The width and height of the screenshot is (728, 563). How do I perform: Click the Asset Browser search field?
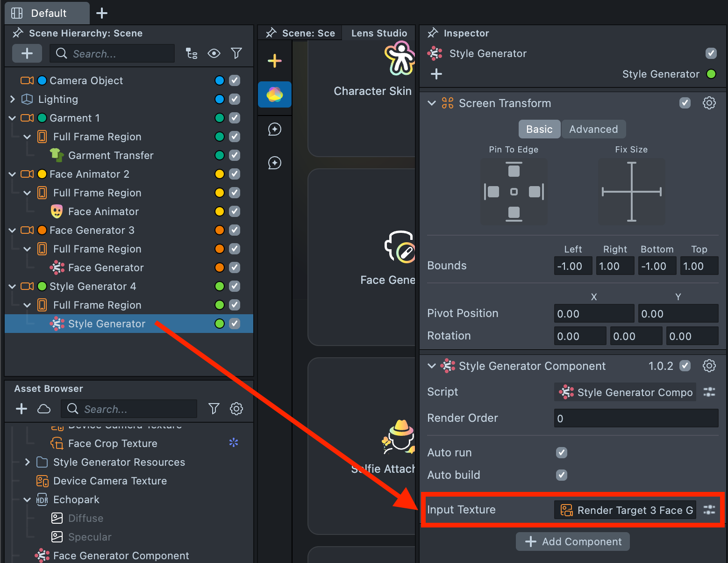point(129,409)
